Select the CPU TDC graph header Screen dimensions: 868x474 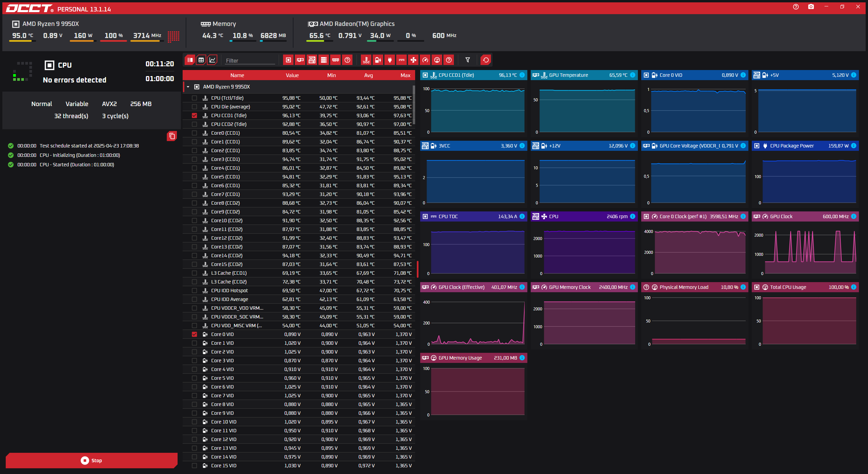(473, 216)
